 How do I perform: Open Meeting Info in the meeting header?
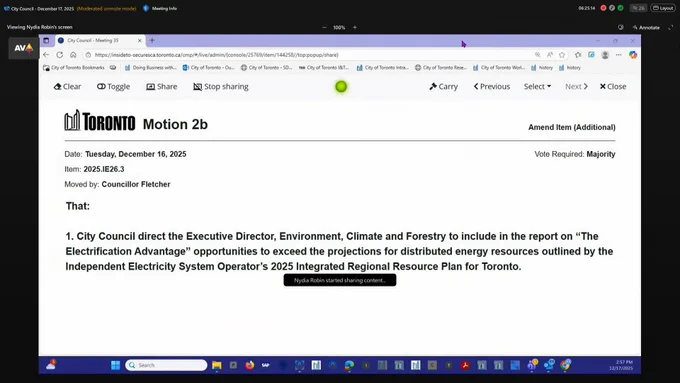click(160, 8)
